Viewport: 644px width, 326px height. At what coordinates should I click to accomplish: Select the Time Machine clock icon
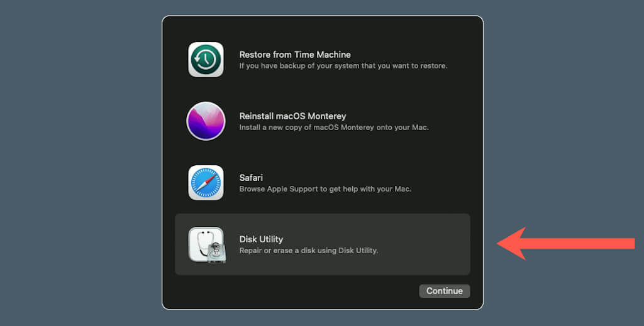206,60
